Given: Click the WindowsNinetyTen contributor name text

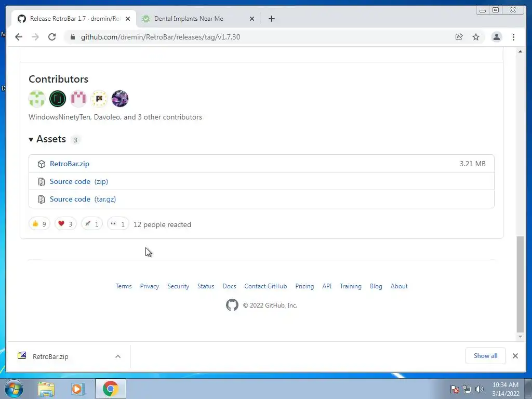Looking at the screenshot, I should pyautogui.click(x=59, y=117).
